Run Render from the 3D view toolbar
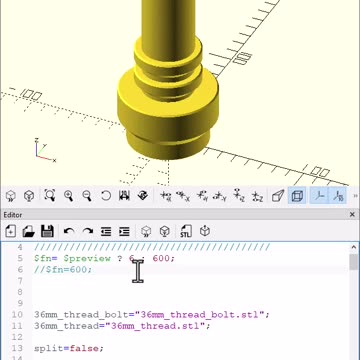360x360 pixels. (29, 196)
